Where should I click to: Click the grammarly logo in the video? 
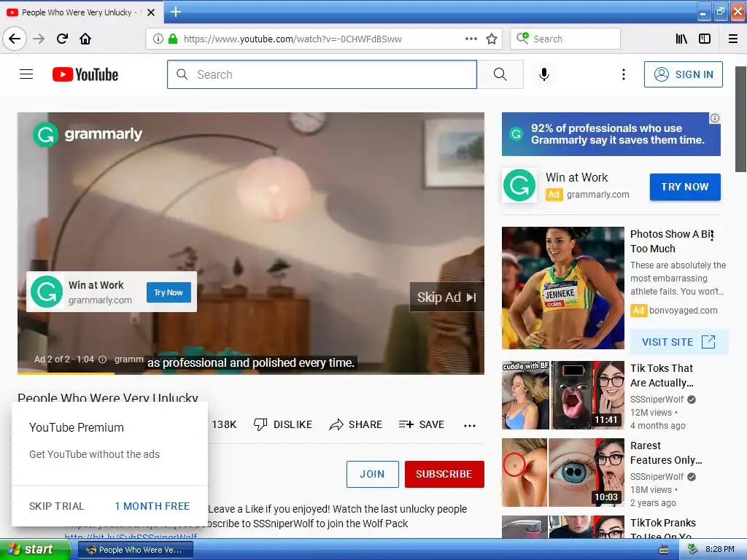[88, 134]
